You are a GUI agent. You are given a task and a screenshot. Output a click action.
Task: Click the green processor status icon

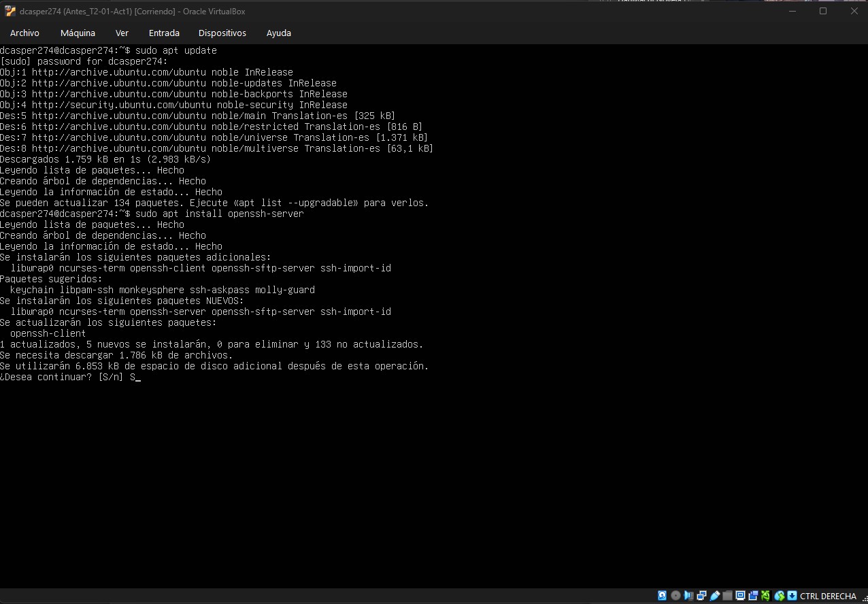[x=766, y=596]
